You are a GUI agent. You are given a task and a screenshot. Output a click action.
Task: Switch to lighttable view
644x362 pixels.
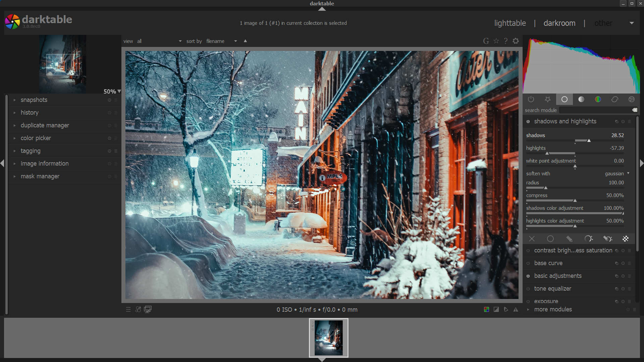(510, 23)
